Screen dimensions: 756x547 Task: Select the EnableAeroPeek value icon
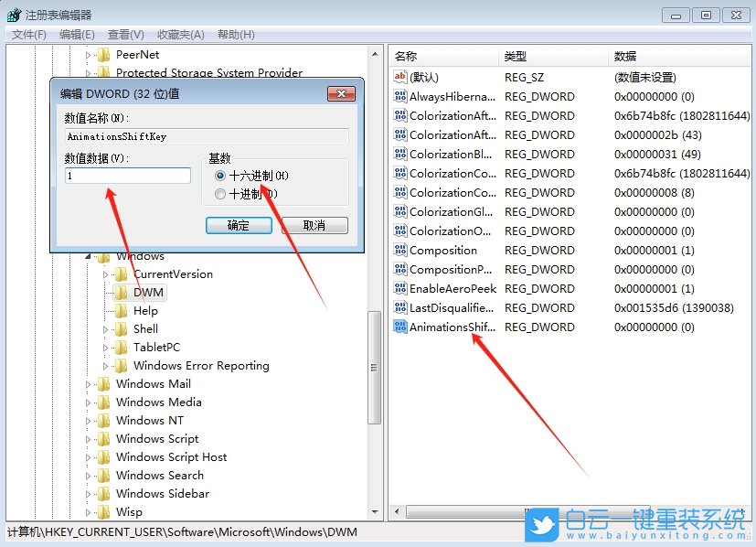click(x=399, y=288)
